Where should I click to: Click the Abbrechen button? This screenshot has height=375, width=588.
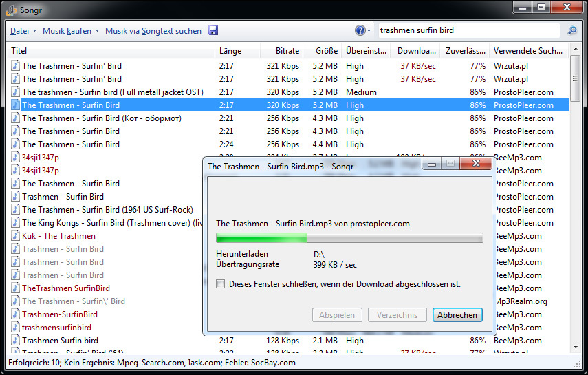[x=457, y=315]
